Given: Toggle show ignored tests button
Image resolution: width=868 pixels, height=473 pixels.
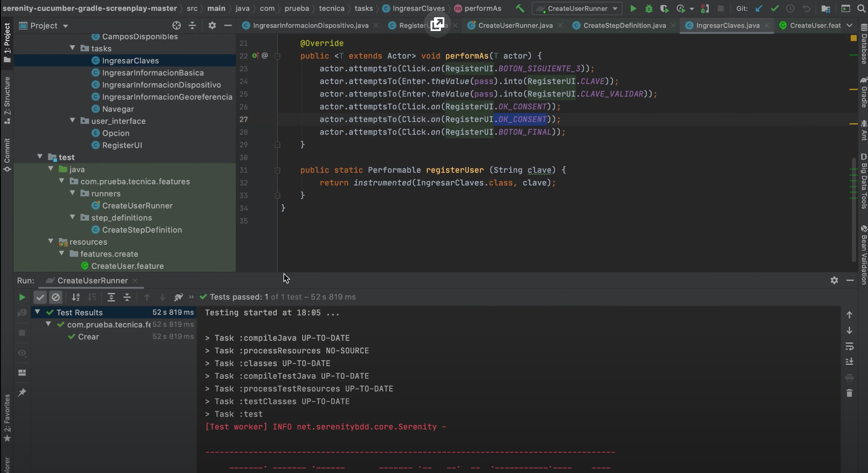Looking at the screenshot, I should point(56,297).
